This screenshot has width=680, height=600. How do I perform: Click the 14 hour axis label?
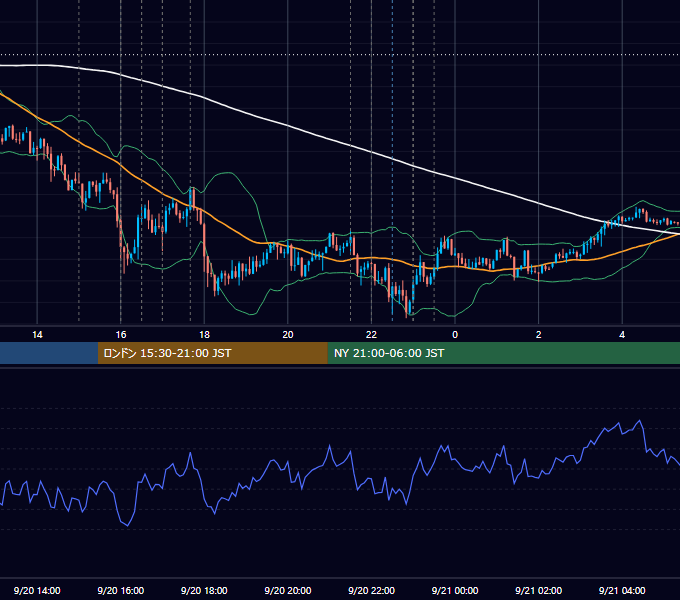(37, 335)
